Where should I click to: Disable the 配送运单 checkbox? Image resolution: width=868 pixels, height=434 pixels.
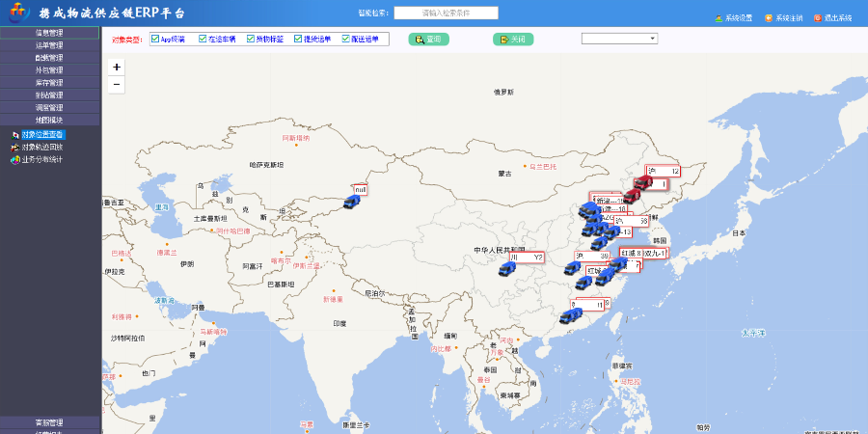point(345,40)
